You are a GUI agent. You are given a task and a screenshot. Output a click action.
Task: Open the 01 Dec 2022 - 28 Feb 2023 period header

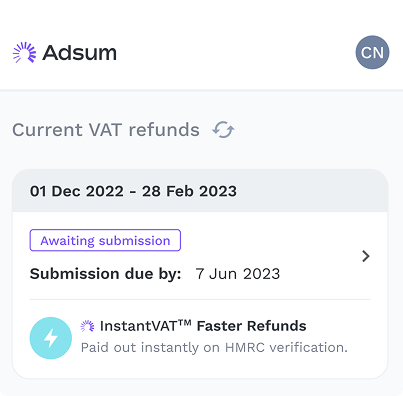point(200,191)
